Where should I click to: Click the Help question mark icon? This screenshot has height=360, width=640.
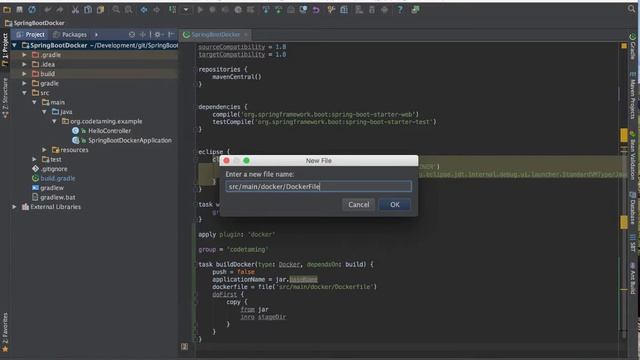coord(400,9)
